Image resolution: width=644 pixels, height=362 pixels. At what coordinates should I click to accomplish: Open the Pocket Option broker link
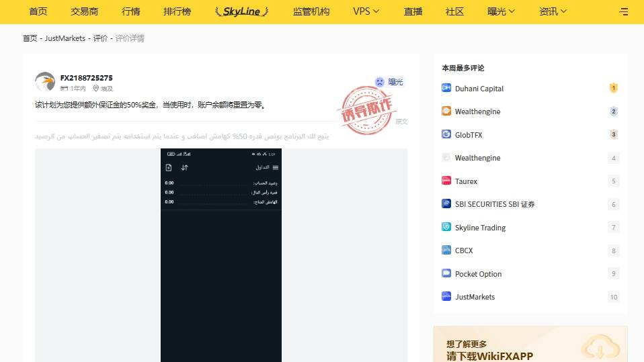(478, 274)
